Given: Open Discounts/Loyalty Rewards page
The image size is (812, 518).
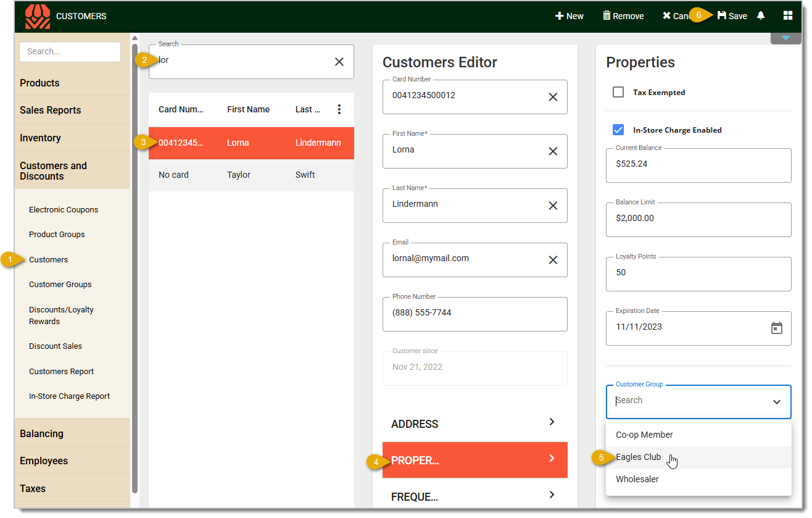Looking at the screenshot, I should click(61, 315).
